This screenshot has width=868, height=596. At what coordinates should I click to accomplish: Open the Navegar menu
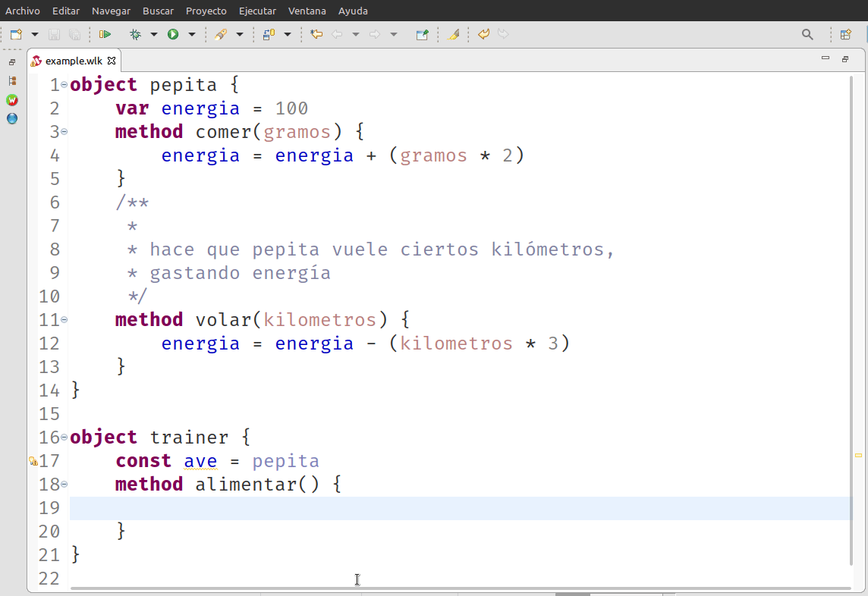click(x=111, y=11)
